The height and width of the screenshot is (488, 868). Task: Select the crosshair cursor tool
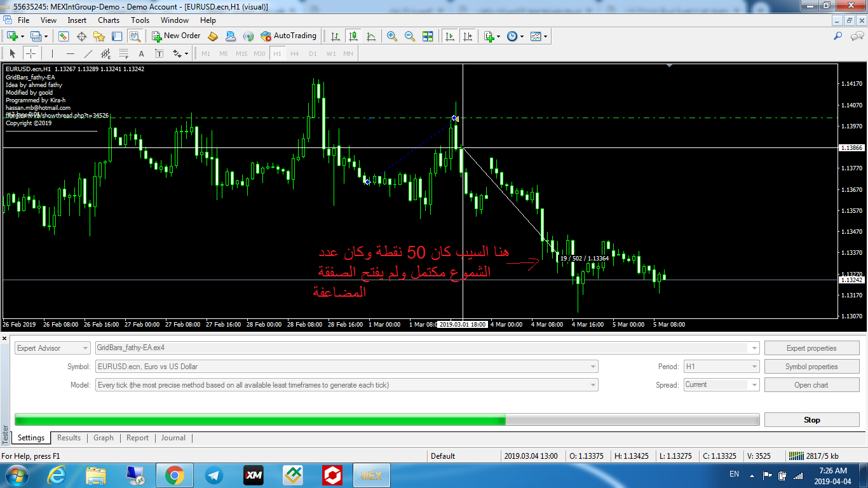click(x=31, y=54)
